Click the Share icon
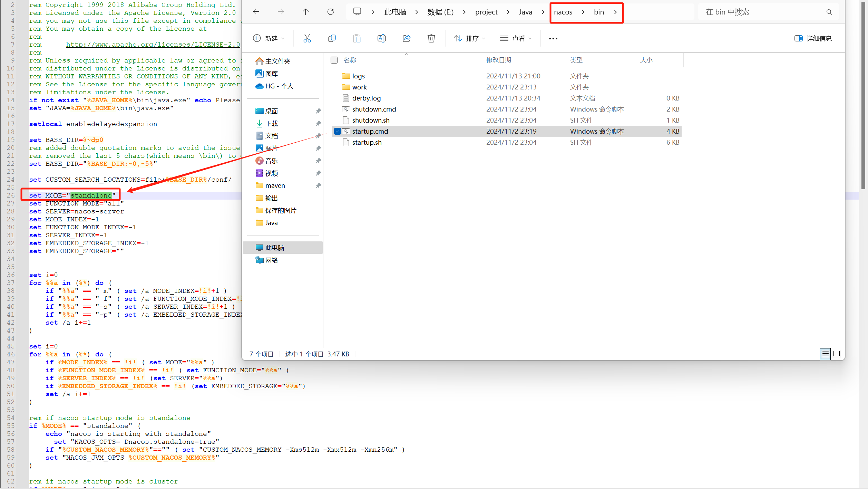The width and height of the screenshot is (868, 489). [407, 38]
